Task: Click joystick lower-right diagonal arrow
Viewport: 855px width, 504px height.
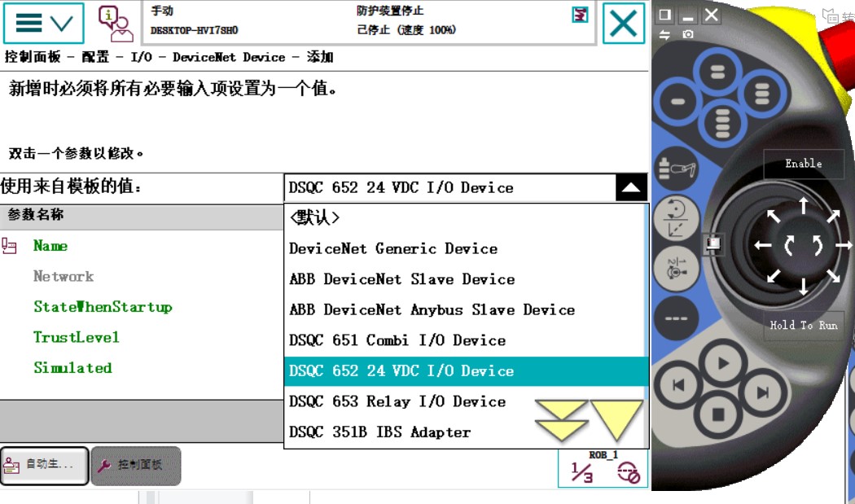Action: pyautogui.click(x=833, y=275)
